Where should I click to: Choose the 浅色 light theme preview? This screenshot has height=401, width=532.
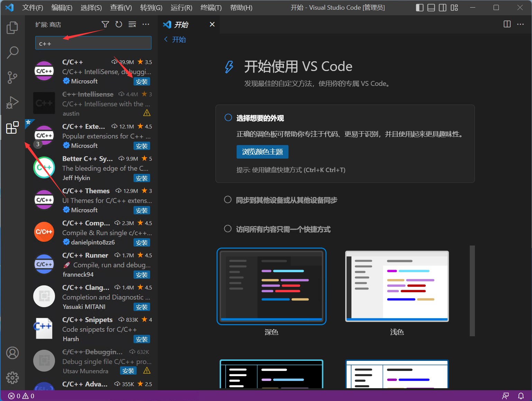click(x=397, y=286)
